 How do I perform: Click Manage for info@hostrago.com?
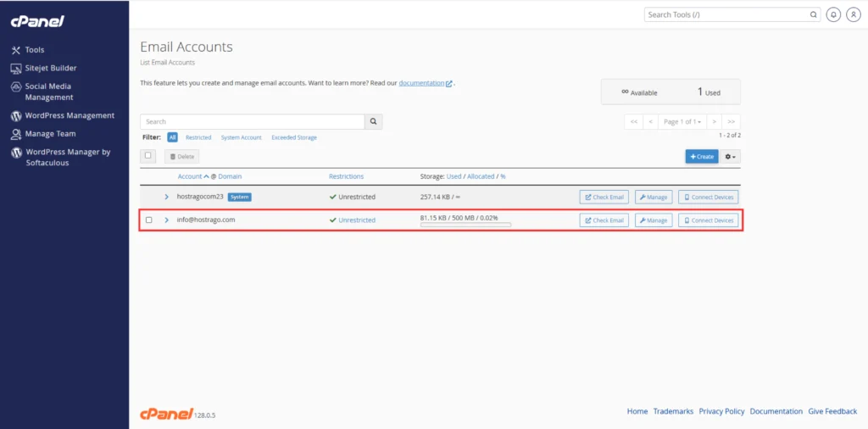point(654,220)
